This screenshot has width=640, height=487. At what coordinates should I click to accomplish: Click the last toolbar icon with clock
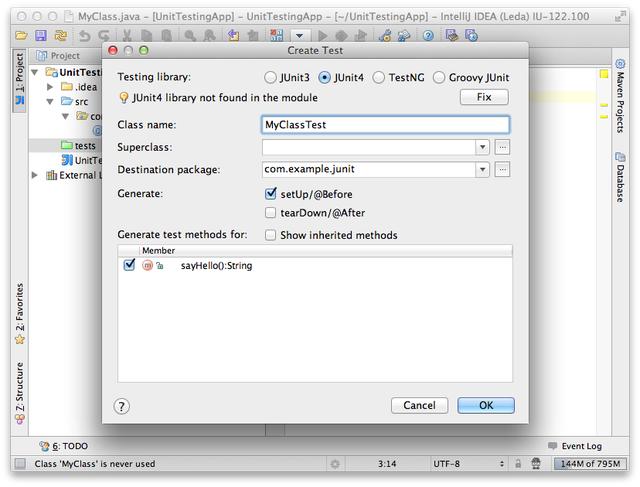click(471, 36)
